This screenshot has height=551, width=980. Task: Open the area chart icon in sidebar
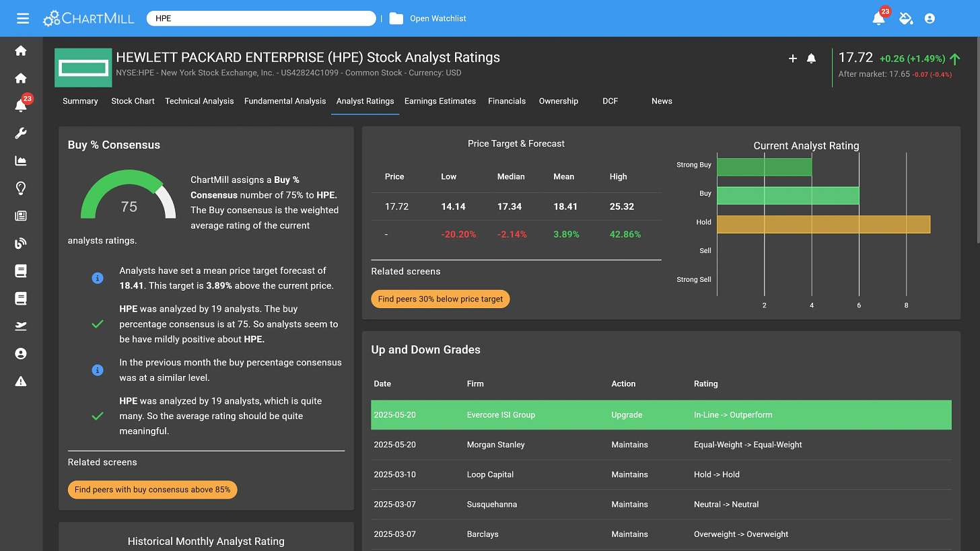tap(21, 160)
